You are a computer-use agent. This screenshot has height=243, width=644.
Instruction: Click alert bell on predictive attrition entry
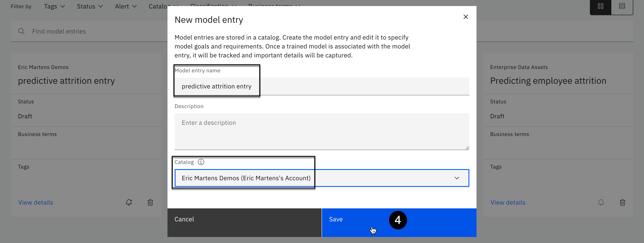pyautogui.click(x=129, y=202)
